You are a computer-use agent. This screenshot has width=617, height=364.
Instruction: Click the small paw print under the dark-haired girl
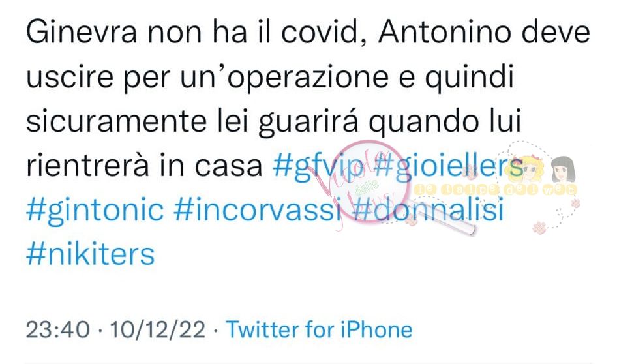tap(575, 203)
